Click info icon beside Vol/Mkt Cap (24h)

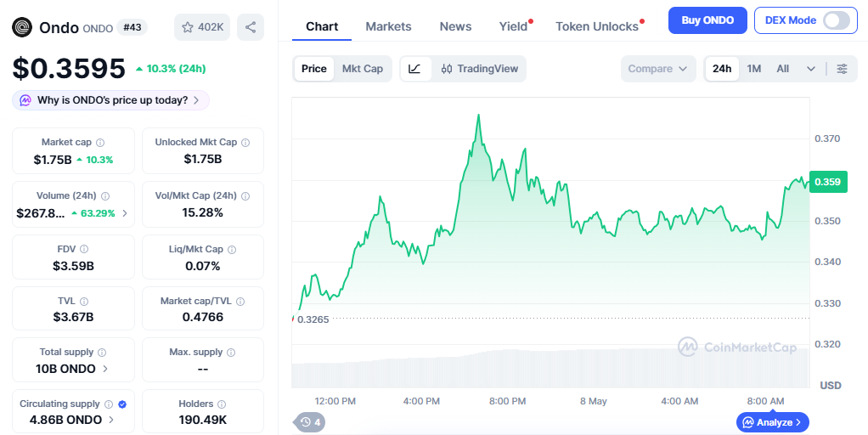[x=245, y=196]
